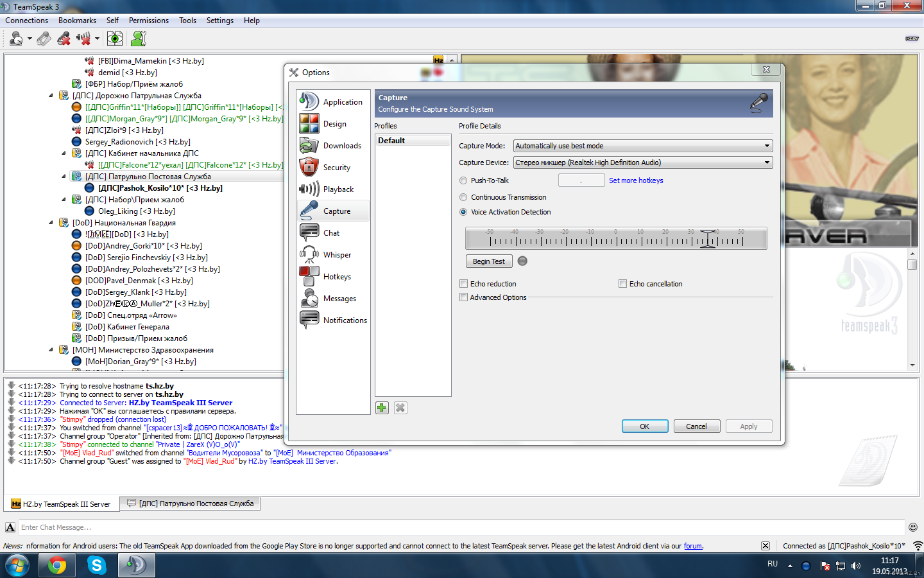Open Skype from the taskbar
Viewport: 924px width, 578px height.
click(97, 565)
